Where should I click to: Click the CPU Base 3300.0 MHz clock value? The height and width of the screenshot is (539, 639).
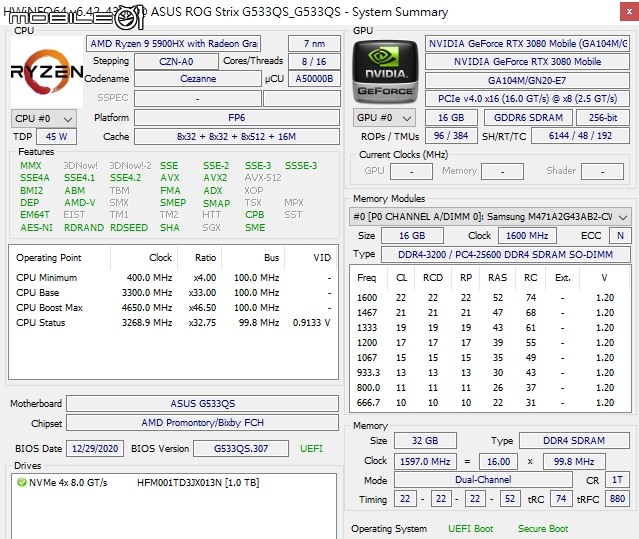tap(147, 293)
